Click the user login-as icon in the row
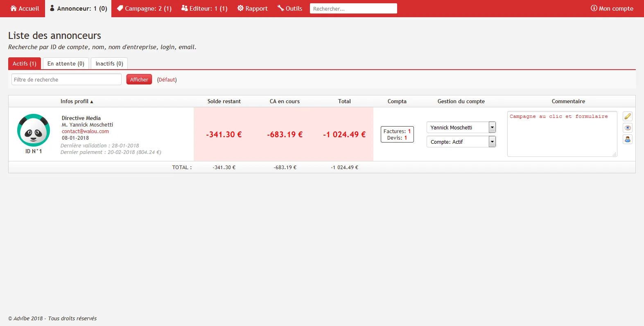This screenshot has height=326, width=644. point(628,139)
